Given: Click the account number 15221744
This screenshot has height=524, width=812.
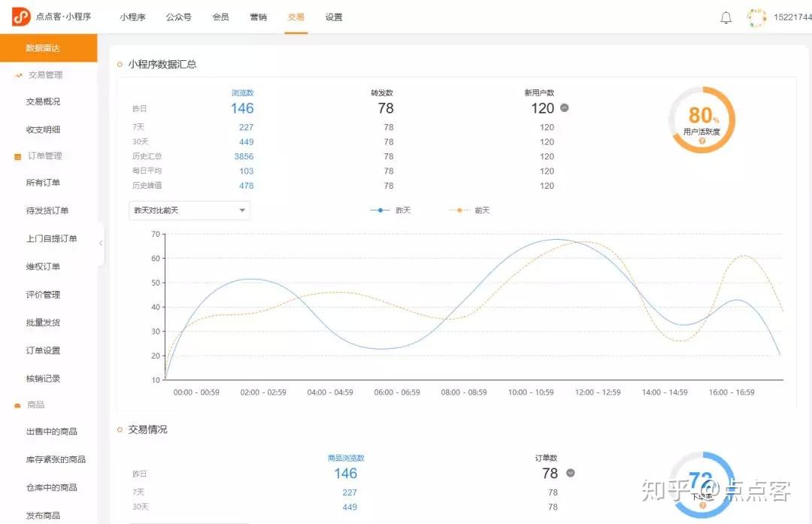Looking at the screenshot, I should click(x=792, y=17).
